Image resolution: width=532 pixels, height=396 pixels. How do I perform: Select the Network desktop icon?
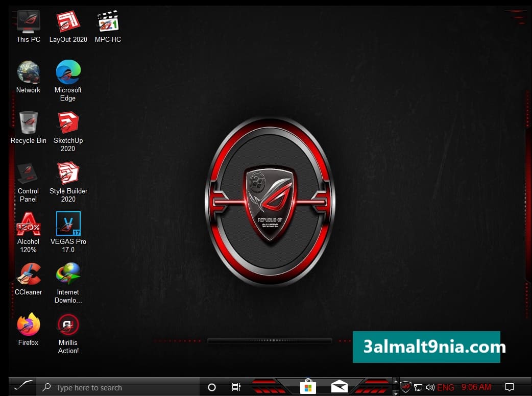click(28, 77)
